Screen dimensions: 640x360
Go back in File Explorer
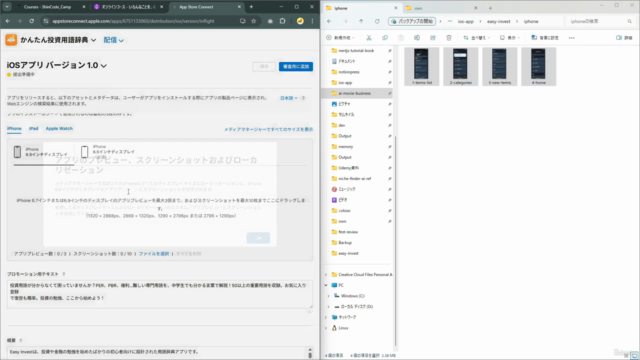329,21
